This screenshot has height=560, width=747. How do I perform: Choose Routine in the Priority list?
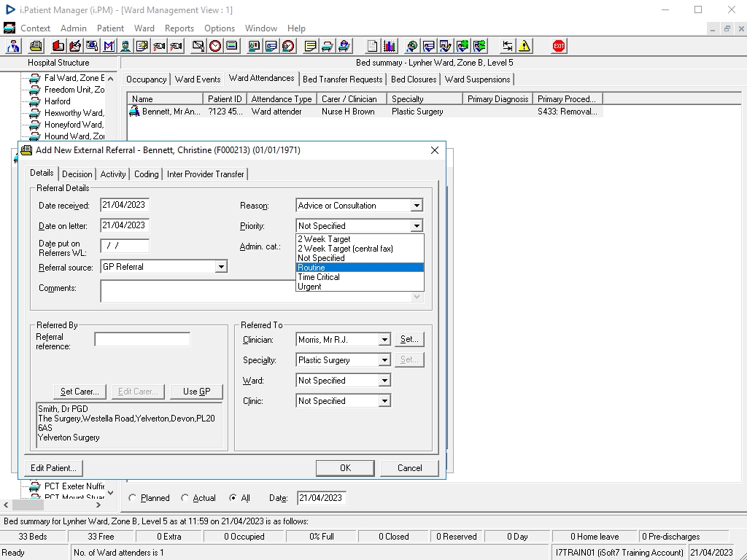[360, 268]
